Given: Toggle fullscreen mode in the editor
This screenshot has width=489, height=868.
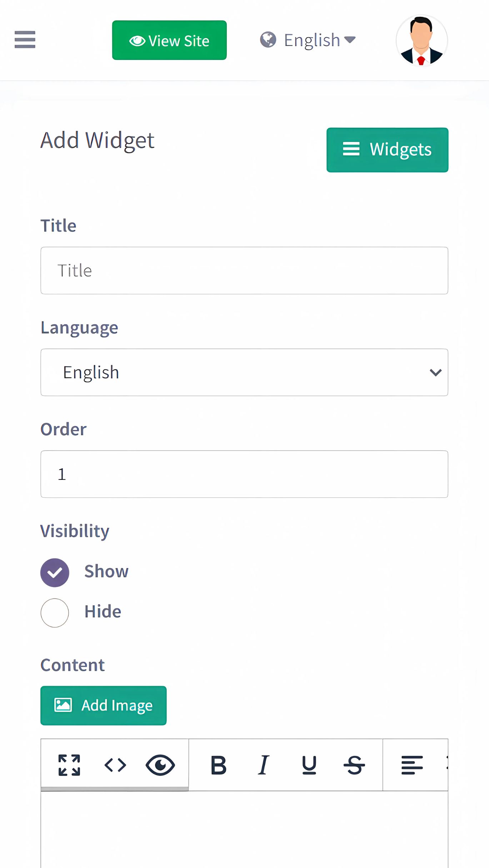Looking at the screenshot, I should point(69,765).
